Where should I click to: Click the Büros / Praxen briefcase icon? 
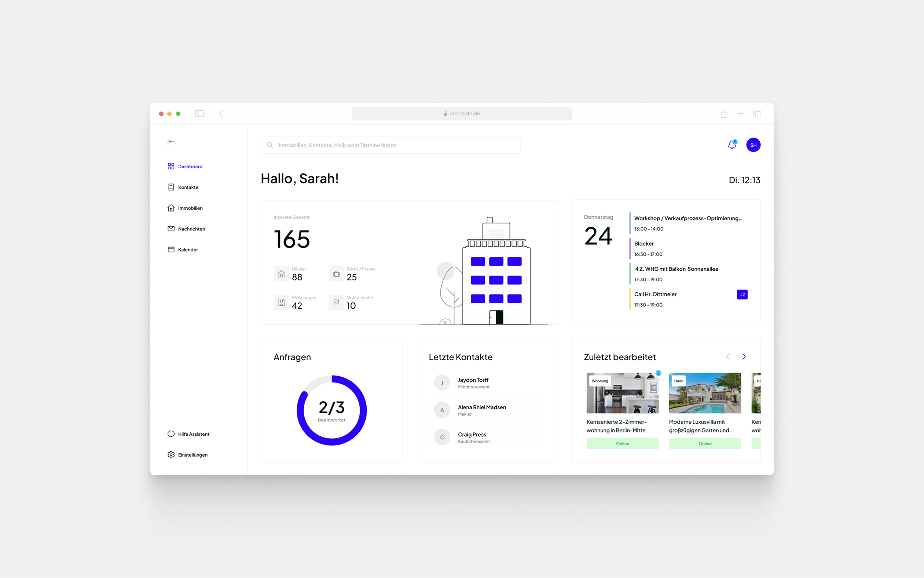[x=336, y=274]
